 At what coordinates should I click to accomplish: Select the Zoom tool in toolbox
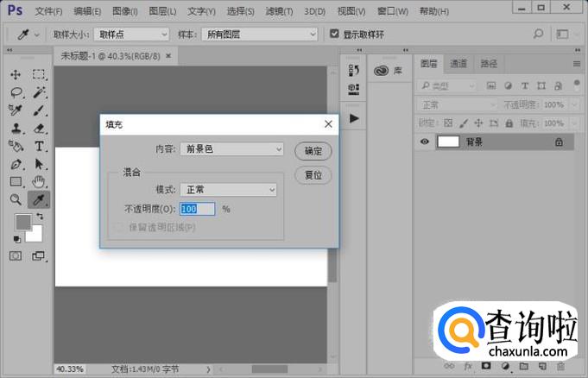click(16, 199)
